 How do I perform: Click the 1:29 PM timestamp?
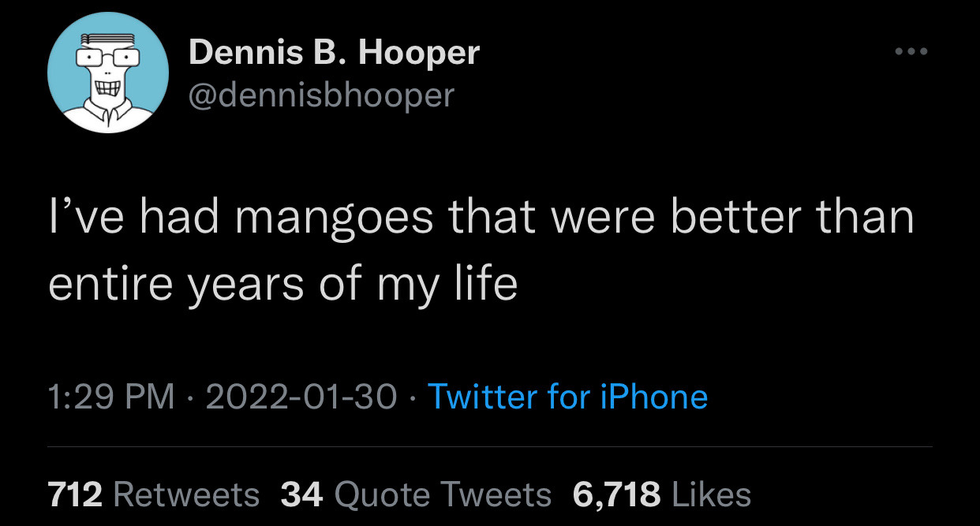(x=111, y=396)
